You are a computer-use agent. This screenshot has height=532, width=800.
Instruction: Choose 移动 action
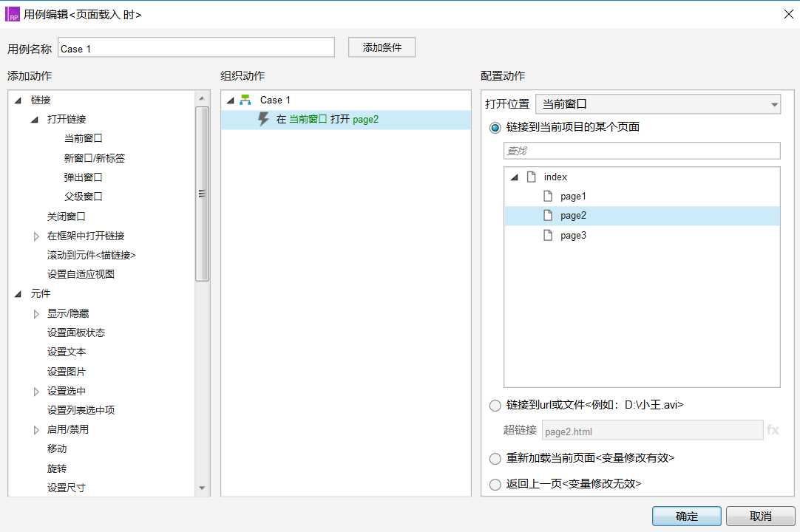(57, 449)
